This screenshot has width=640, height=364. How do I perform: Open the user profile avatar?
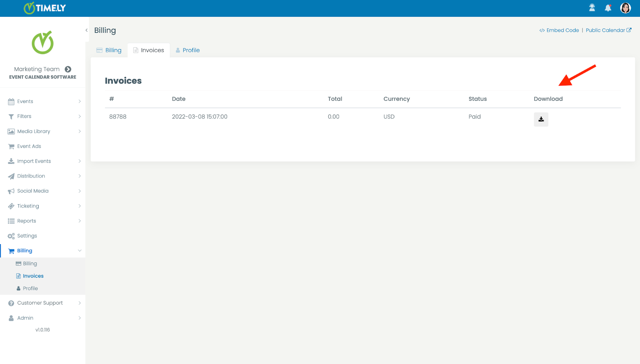point(625,8)
